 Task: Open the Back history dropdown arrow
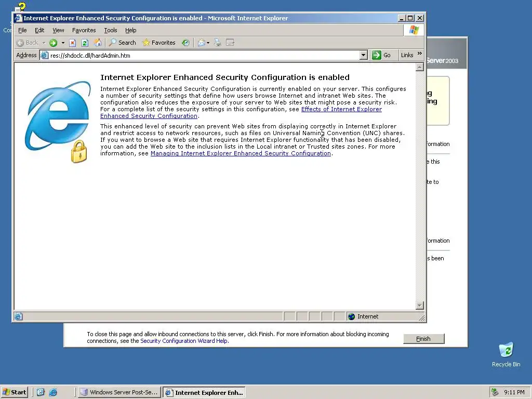coord(44,43)
